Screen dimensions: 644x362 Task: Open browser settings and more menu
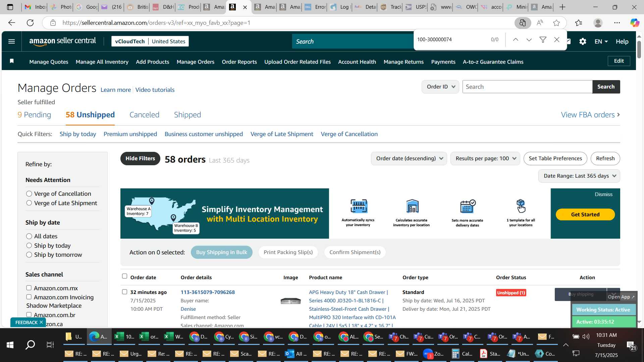[617, 23]
